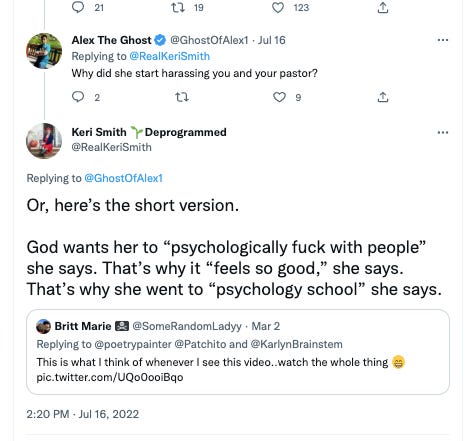The image size is (472, 441).
Task: Open reply icon with 21 replies
Action: tap(78, 7)
